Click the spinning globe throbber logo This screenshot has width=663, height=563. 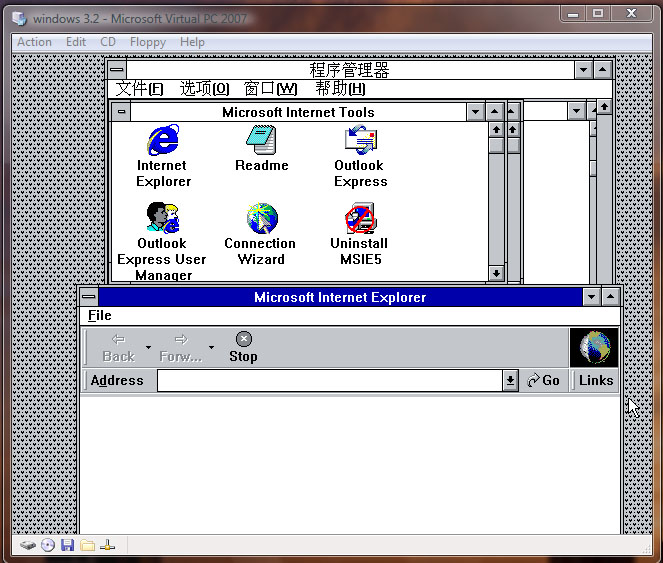click(594, 348)
